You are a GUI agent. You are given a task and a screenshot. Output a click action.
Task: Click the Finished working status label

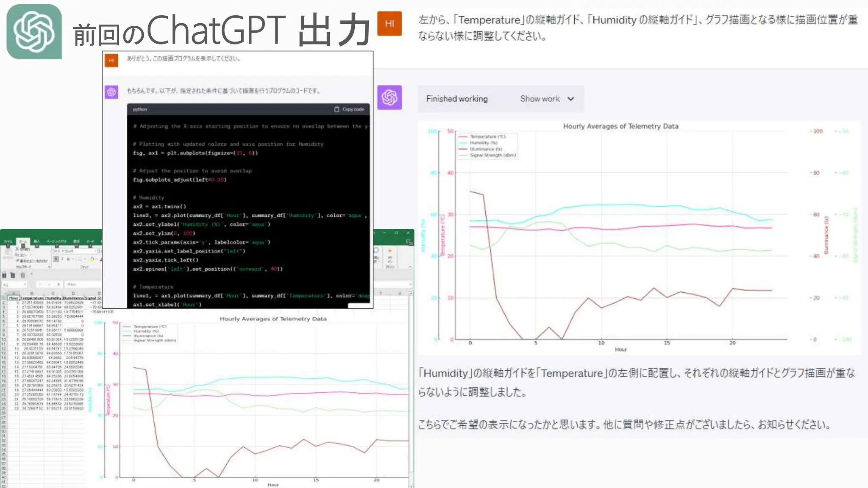(456, 99)
